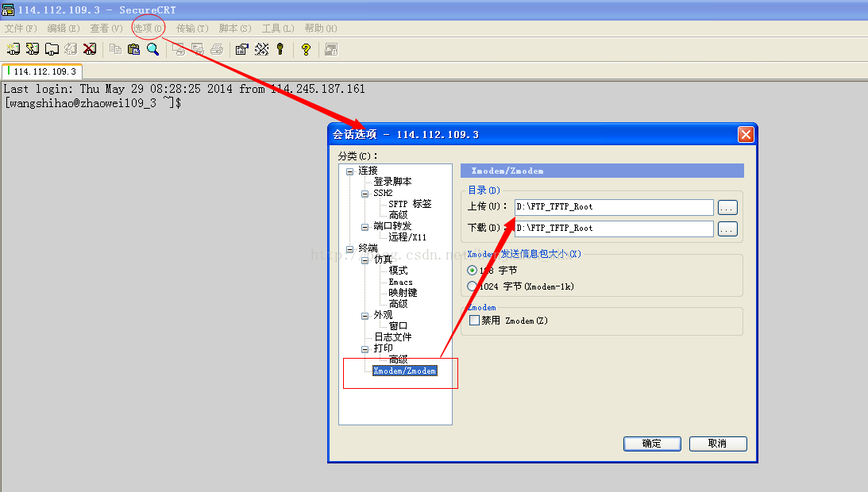Viewport: 868px width, 492px height.
Task: Select 登录脚本 in category tree
Action: (392, 182)
